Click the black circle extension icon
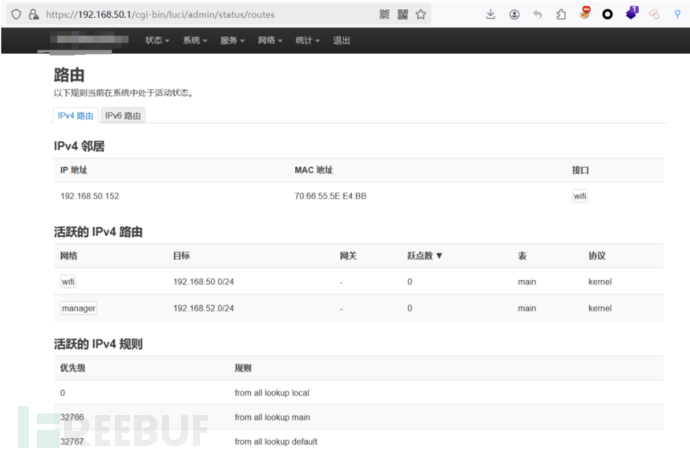 [x=607, y=15]
